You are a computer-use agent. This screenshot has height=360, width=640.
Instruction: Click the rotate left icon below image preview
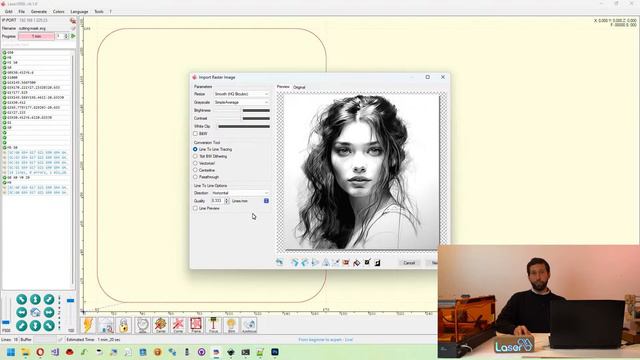pyautogui.click(x=305, y=262)
